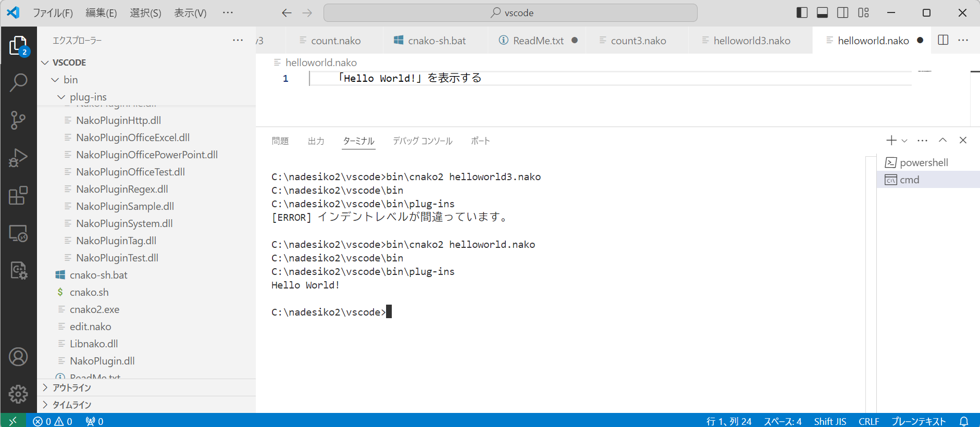The width and height of the screenshot is (980, 427).
Task: Open the overflow menu ellipsis in menu bar
Action: coord(228,12)
